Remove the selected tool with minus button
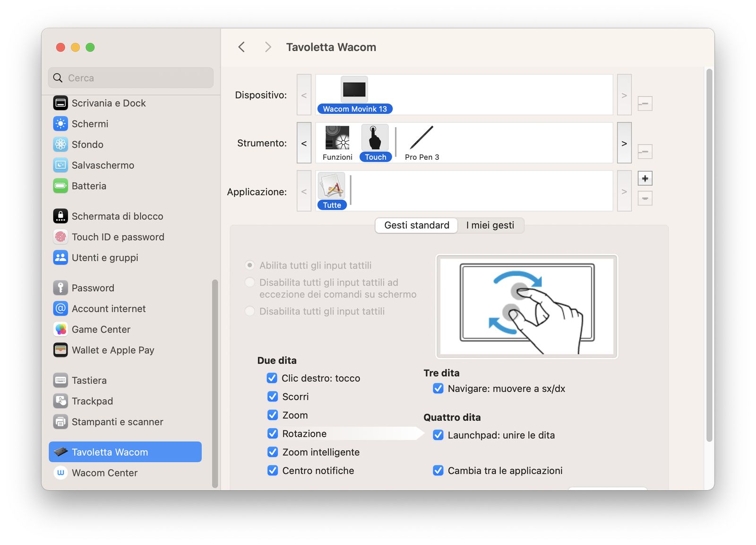Screen dimensions: 756x545 pyautogui.click(x=645, y=152)
